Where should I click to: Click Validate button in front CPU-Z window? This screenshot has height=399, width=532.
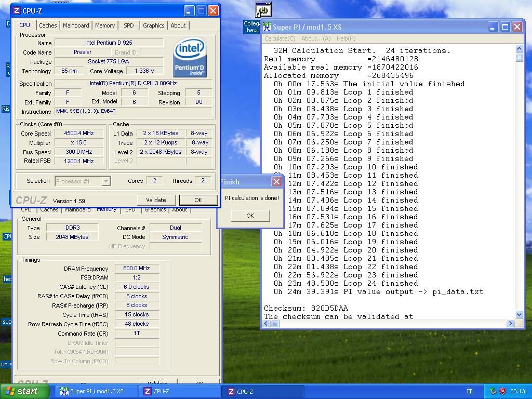[156, 200]
